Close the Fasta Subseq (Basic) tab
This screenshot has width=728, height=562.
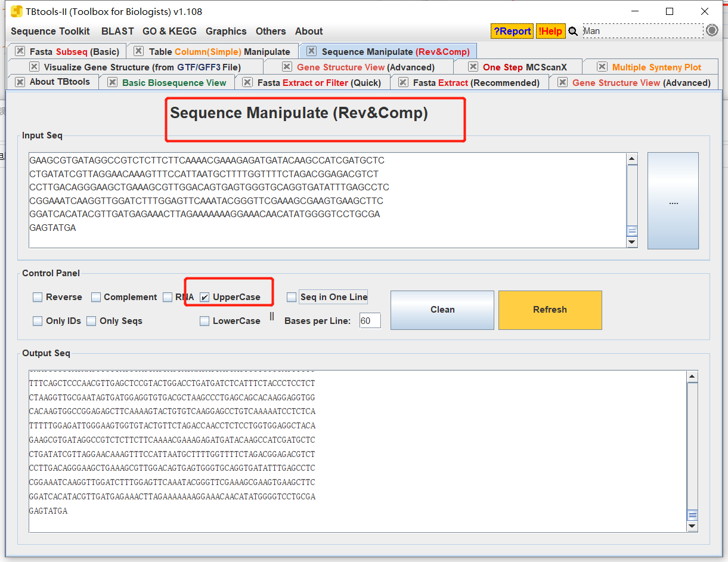[20, 51]
